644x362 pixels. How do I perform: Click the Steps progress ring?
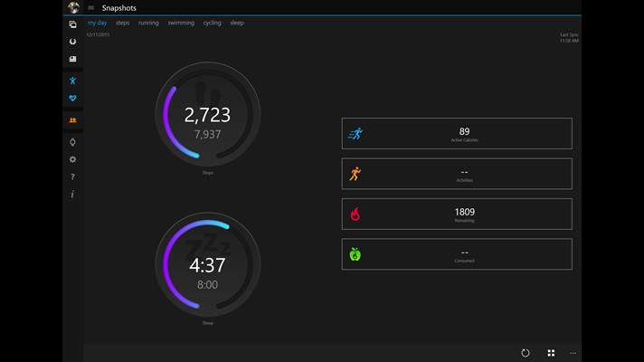pyautogui.click(x=207, y=114)
